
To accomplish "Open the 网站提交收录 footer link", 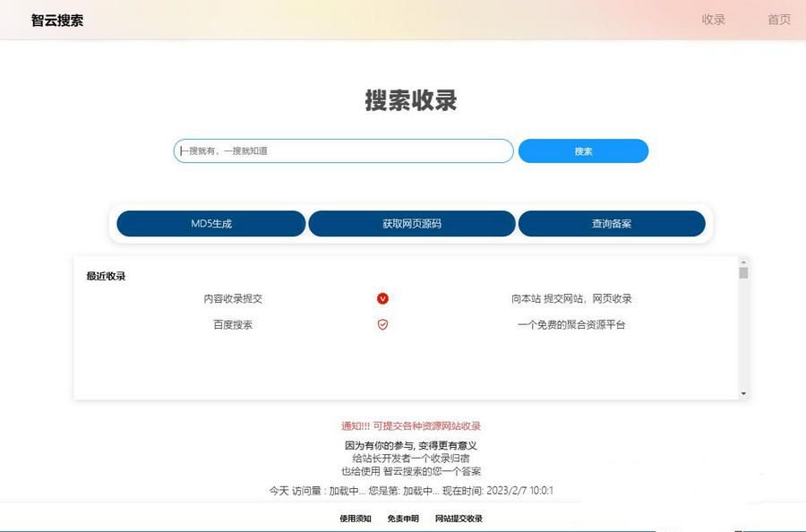I will [x=459, y=518].
